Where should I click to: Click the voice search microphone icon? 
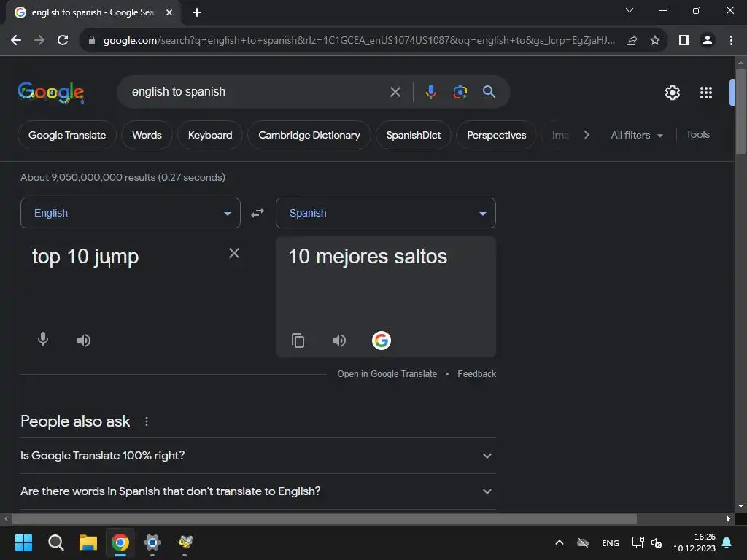430,91
